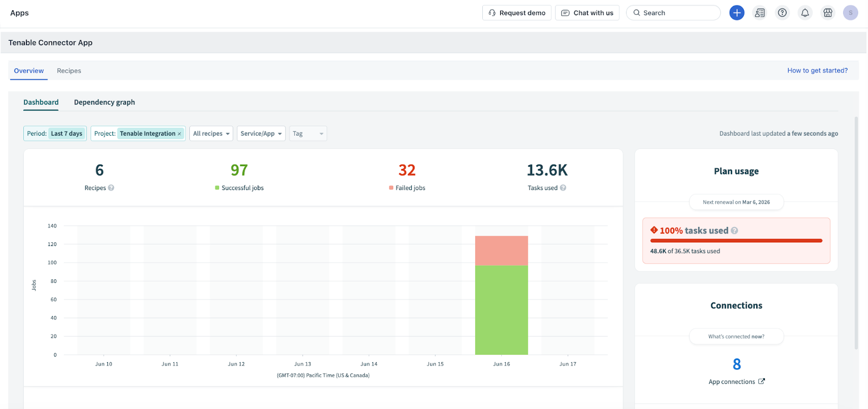Click the Pacific Time timezone label
The image size is (868, 409).
pyautogui.click(x=323, y=375)
